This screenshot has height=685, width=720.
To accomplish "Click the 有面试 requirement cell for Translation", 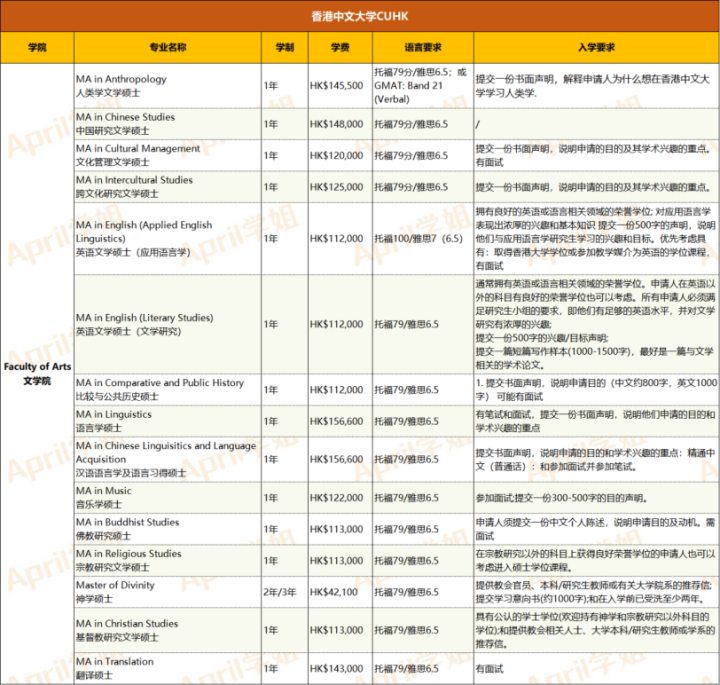I will [596, 668].
